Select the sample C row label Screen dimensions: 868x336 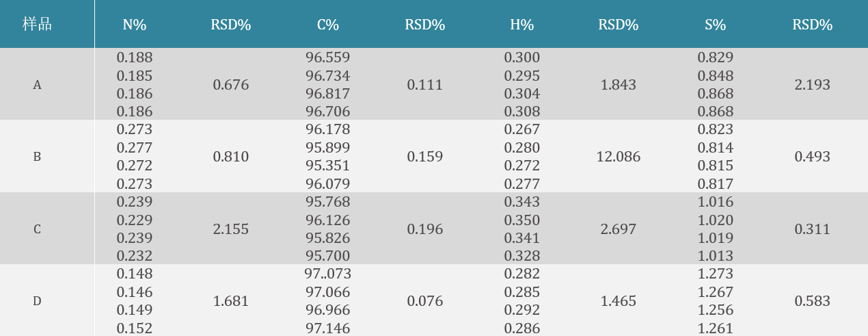38,229
